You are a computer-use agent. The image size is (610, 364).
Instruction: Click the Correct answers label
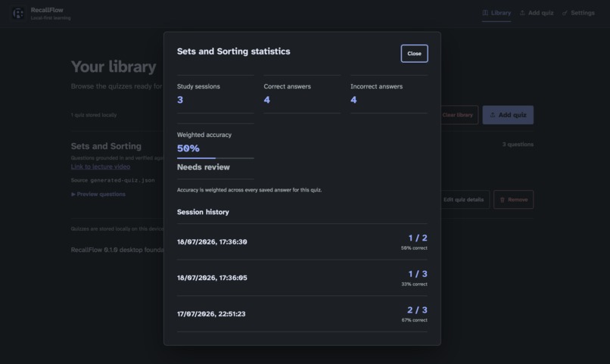[287, 86]
